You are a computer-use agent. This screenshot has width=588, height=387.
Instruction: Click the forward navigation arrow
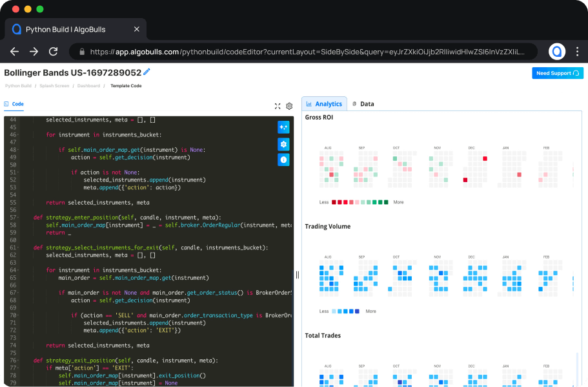tap(34, 52)
